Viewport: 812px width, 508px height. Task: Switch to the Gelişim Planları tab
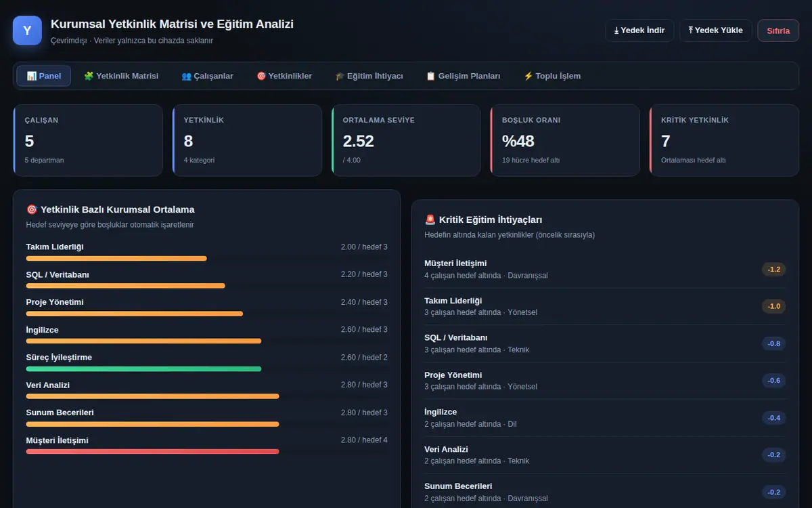tap(464, 76)
